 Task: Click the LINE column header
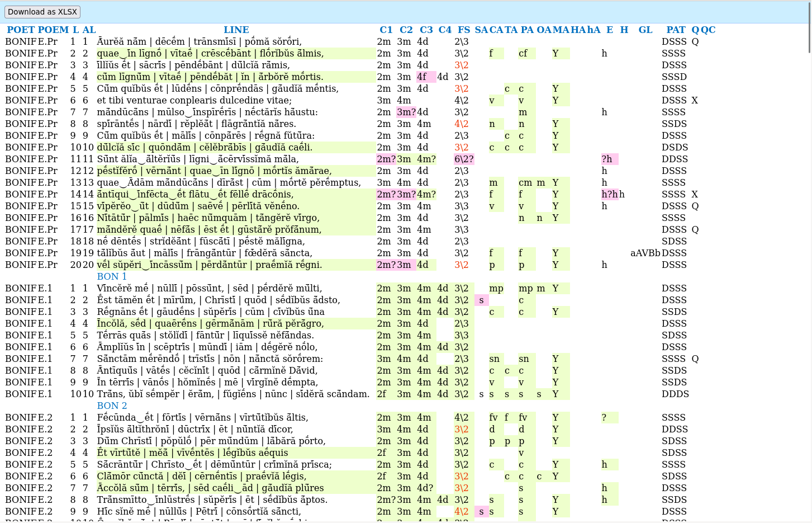click(x=236, y=30)
